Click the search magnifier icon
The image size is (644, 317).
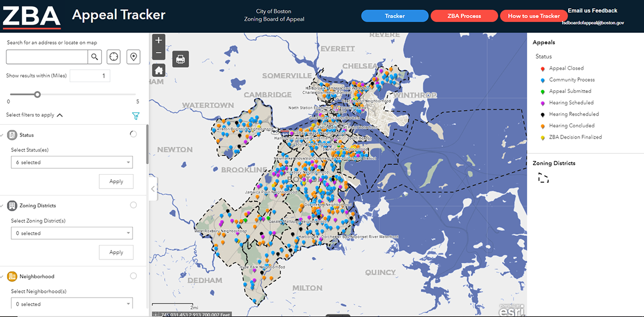94,57
